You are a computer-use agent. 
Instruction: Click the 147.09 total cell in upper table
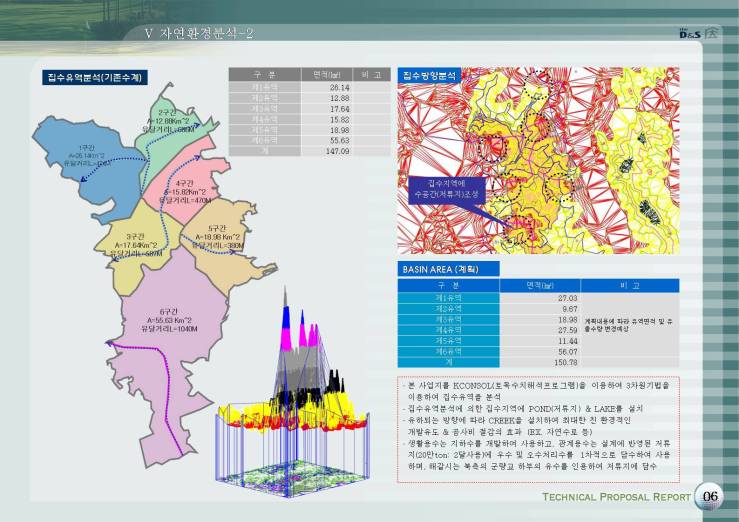[x=338, y=150]
